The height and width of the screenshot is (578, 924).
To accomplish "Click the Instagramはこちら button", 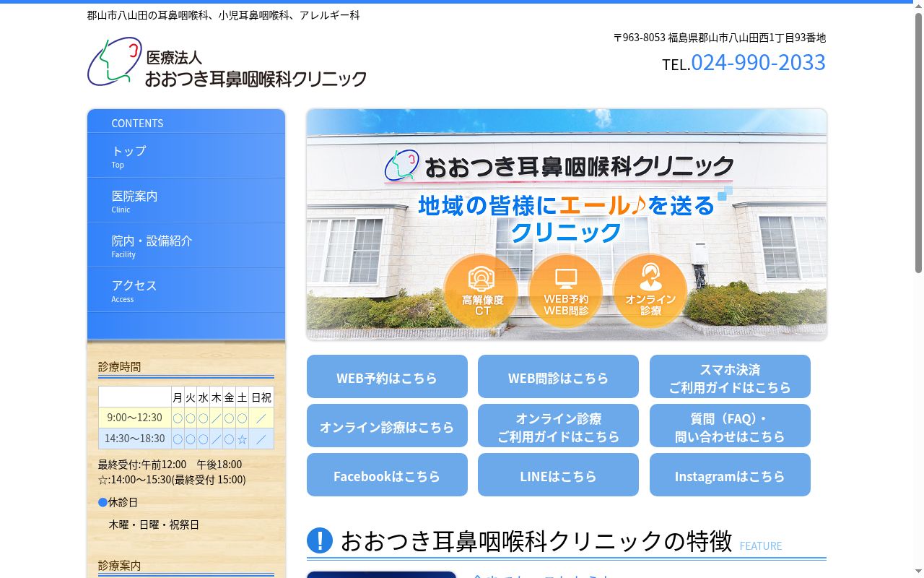I will (x=730, y=475).
